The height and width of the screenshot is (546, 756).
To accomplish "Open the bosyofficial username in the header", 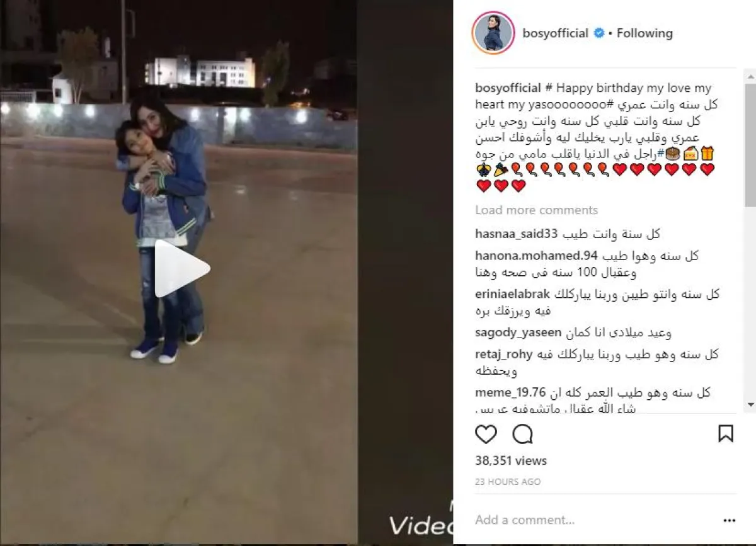I will pos(556,33).
